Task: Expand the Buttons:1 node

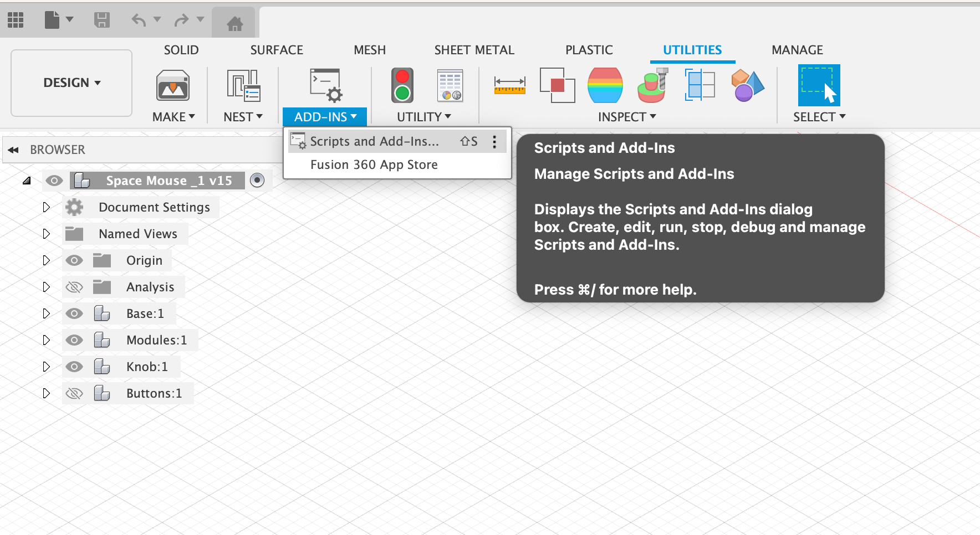Action: [47, 393]
